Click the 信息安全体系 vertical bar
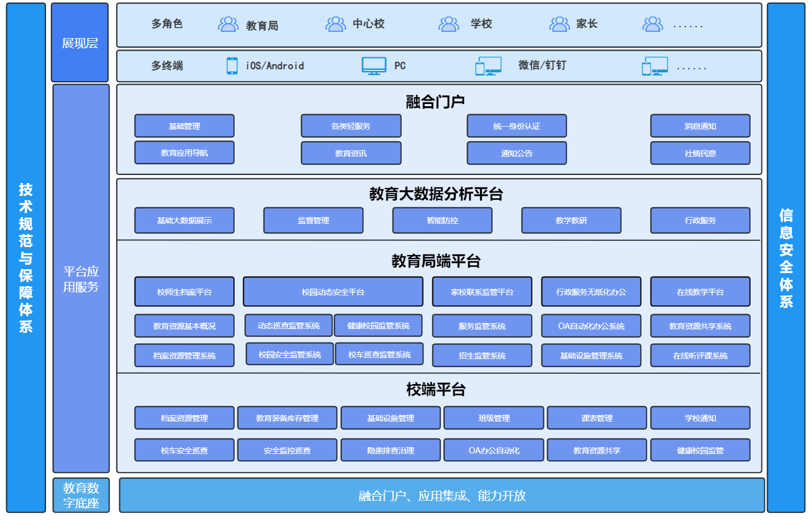The height and width of the screenshot is (521, 812). (786, 258)
